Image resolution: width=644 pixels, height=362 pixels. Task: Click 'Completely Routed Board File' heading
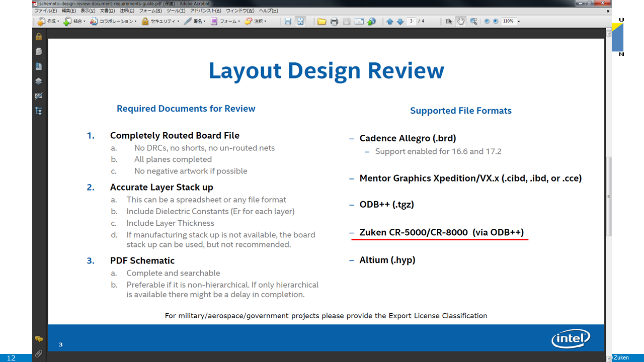tap(175, 135)
